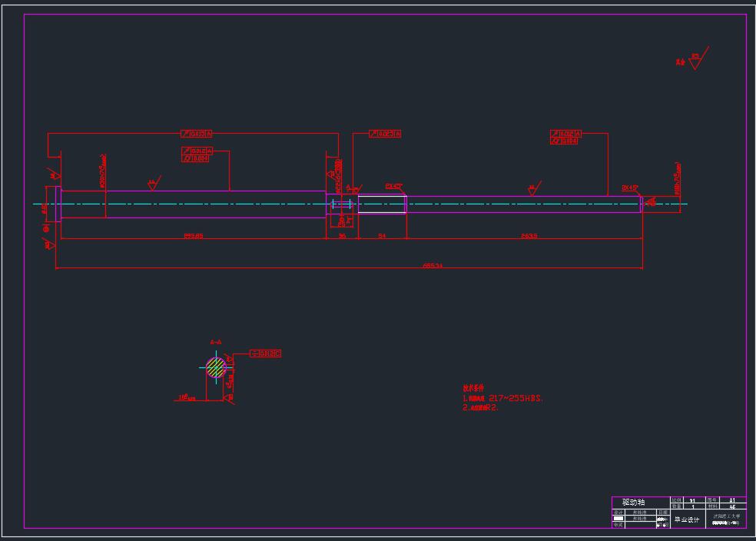Image resolution: width=756 pixels, height=541 pixels.
Task: Click the 54 length dimension text
Action: point(382,236)
